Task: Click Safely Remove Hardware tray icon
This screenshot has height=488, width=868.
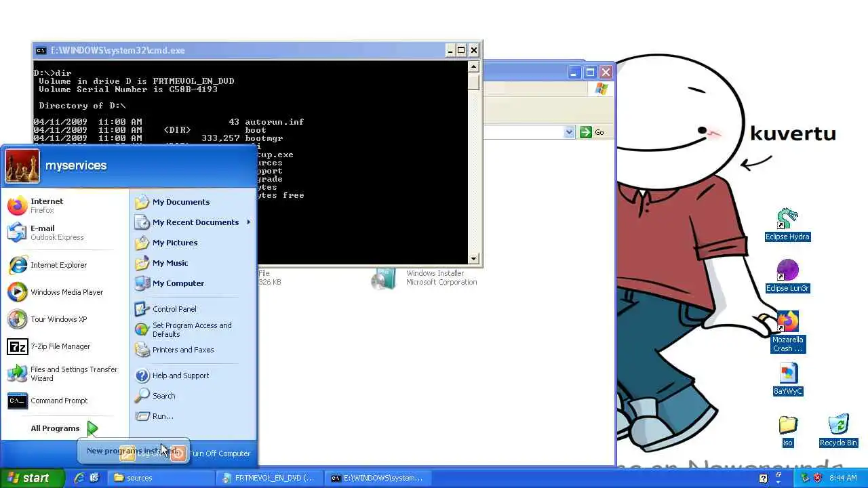Action: [x=805, y=478]
